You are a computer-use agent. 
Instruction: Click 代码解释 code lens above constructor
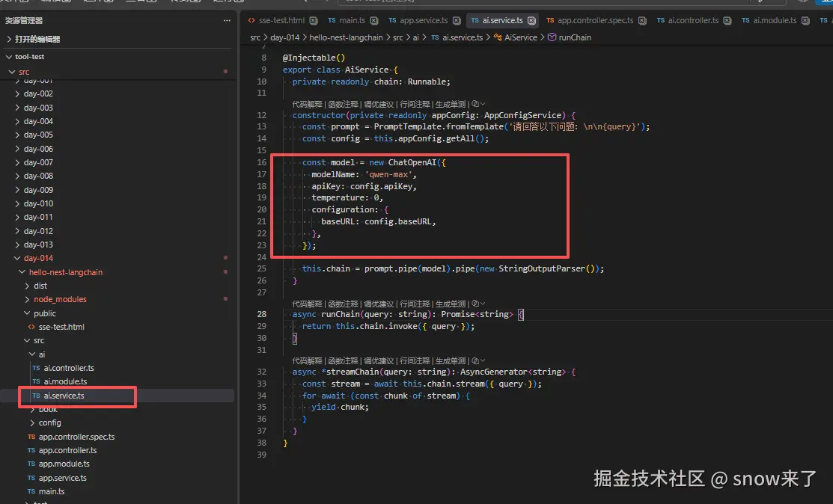pos(307,104)
